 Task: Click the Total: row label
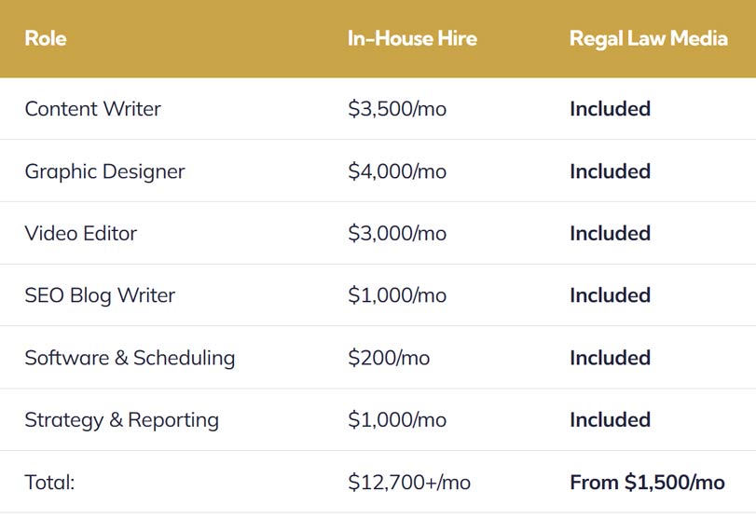click(x=50, y=482)
